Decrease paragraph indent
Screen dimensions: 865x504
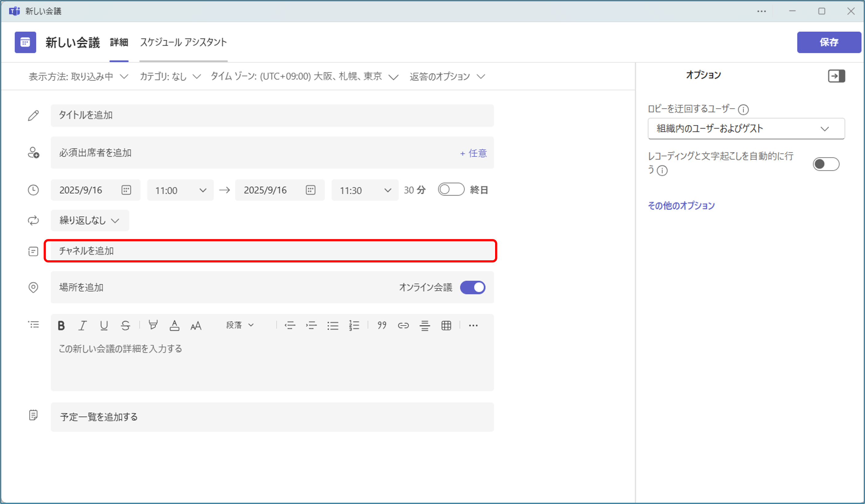point(290,325)
